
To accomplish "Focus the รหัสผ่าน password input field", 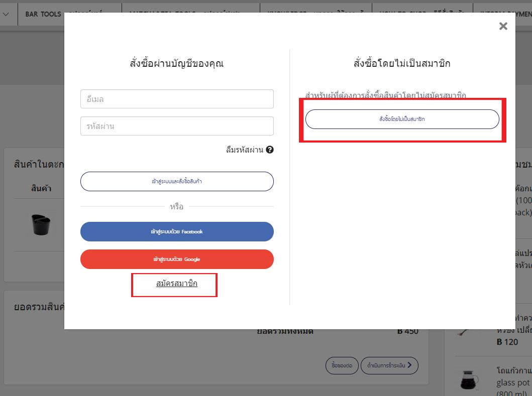I will click(177, 126).
